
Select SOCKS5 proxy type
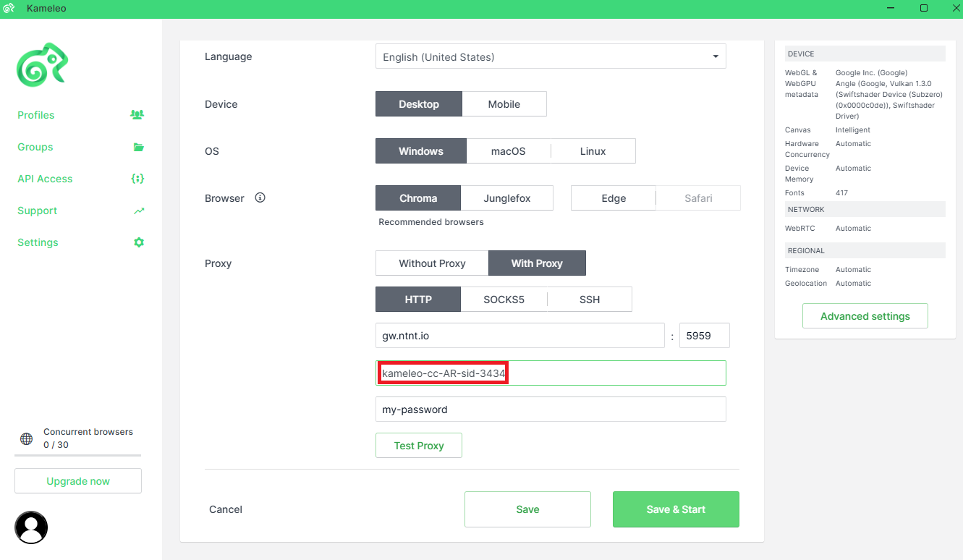tap(504, 300)
